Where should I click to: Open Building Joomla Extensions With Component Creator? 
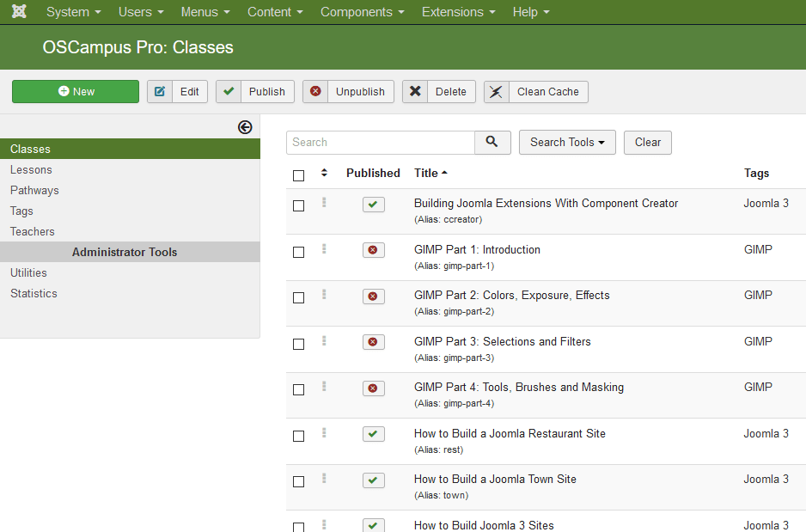click(546, 204)
